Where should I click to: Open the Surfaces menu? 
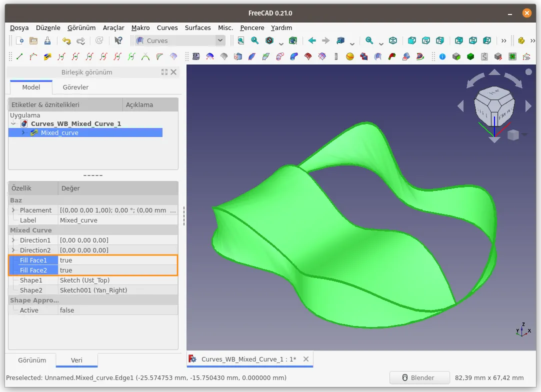[x=197, y=27]
